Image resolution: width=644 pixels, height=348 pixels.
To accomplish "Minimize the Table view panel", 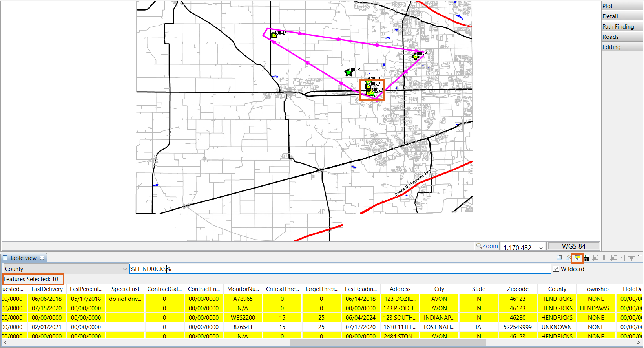I will coord(640,256).
